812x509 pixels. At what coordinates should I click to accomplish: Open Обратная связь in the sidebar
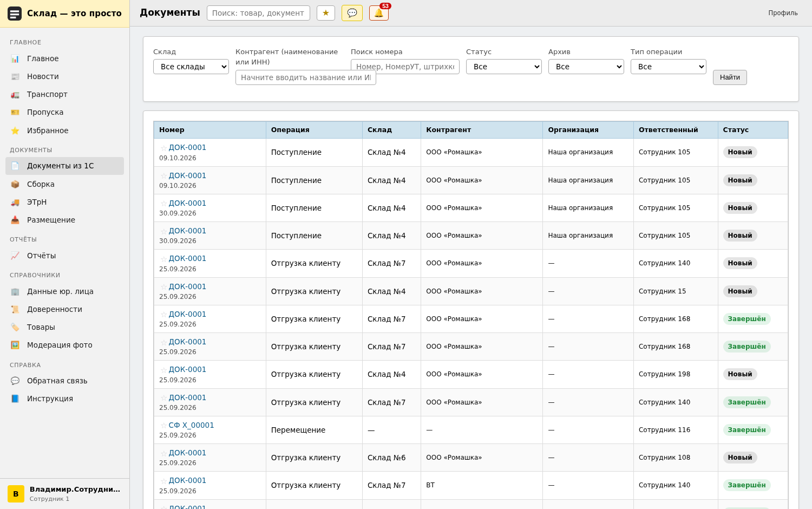click(64, 381)
